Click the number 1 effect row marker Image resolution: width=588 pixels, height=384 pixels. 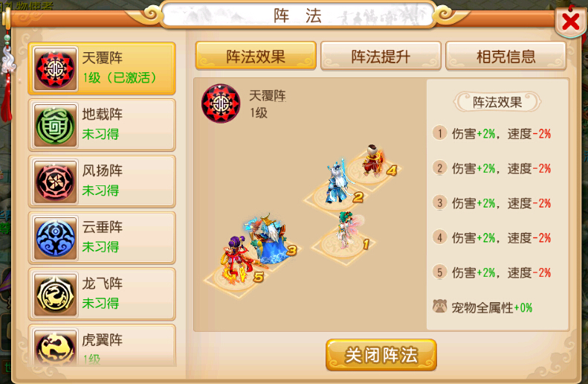pyautogui.click(x=440, y=133)
